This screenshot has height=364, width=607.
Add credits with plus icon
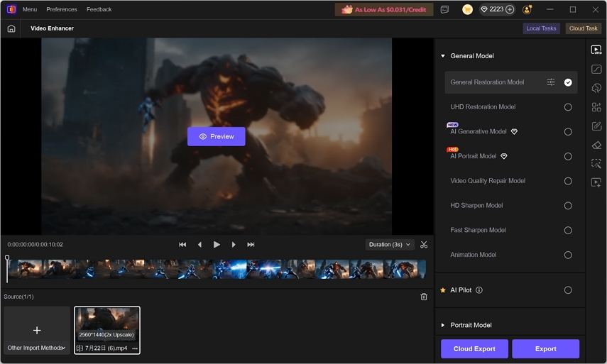[510, 9]
